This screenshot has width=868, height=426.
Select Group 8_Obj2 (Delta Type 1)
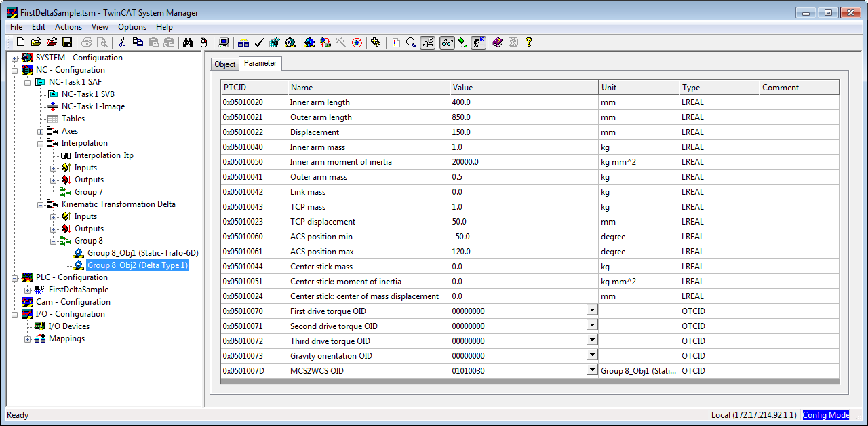point(138,265)
